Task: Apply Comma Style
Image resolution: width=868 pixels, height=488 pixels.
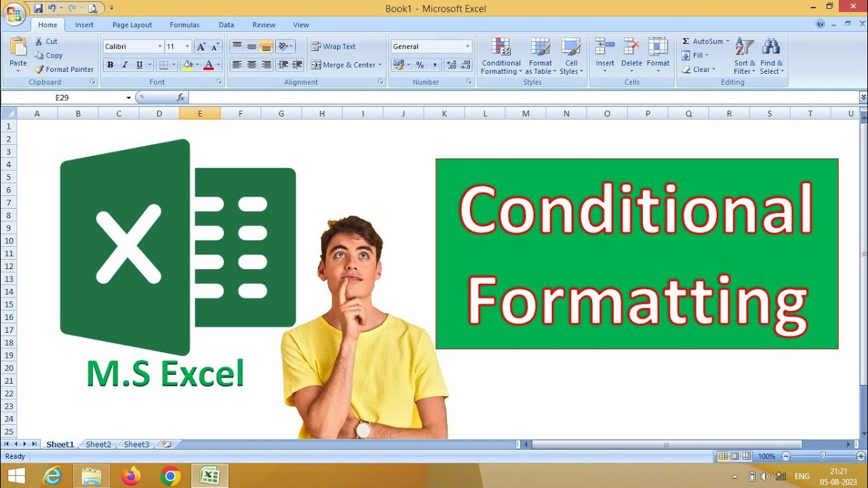Action: (x=435, y=65)
